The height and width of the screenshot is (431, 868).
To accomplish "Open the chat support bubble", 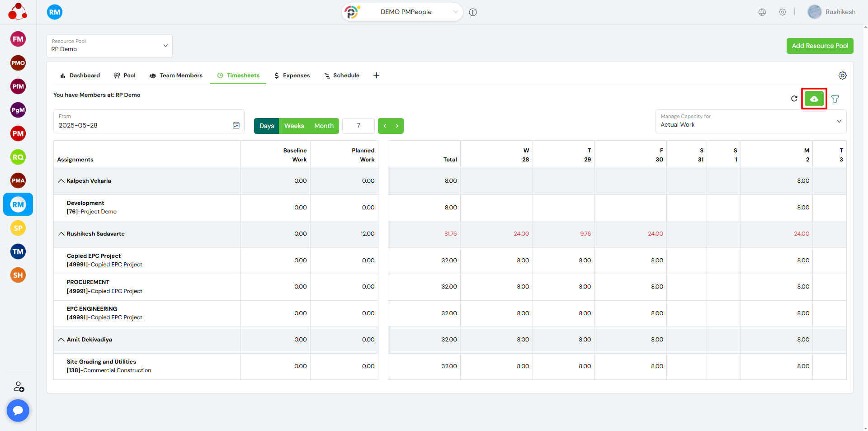I will [x=18, y=410].
